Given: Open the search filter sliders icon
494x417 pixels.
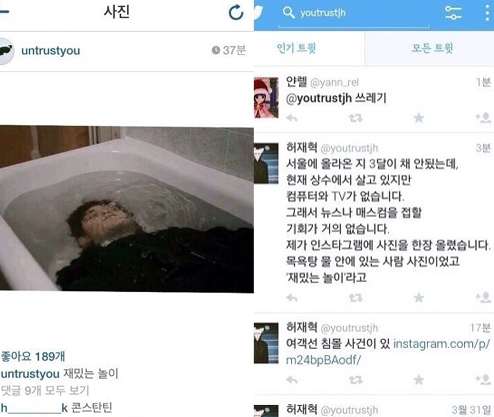Looking at the screenshot, I should click(x=453, y=13).
